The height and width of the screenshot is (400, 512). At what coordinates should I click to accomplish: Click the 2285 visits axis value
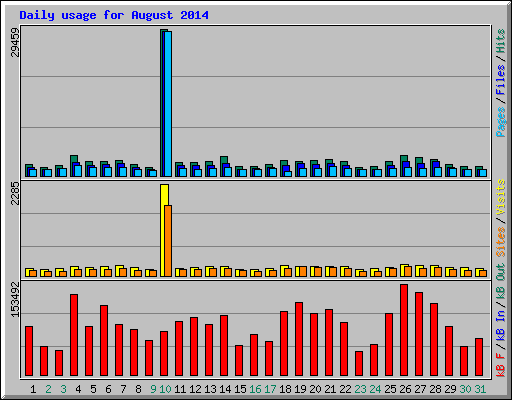pos(15,193)
